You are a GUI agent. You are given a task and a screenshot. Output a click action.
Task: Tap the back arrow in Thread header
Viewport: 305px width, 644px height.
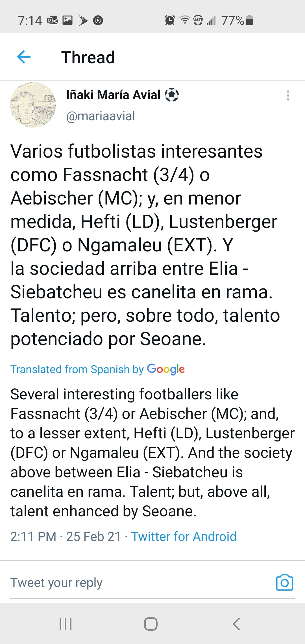pyautogui.click(x=24, y=57)
